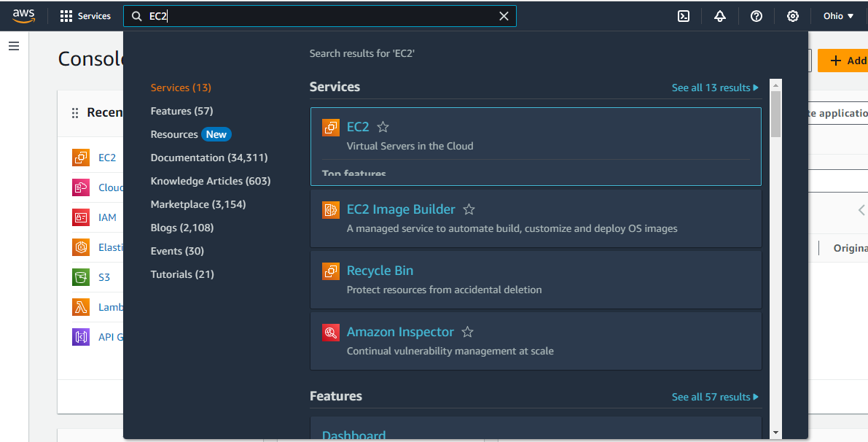This screenshot has width=868, height=442.
Task: Open the CloudShell terminal icon
Action: 684,16
